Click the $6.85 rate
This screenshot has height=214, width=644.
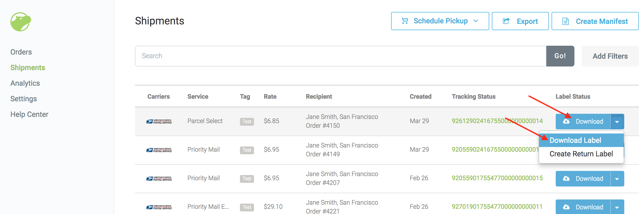[271, 121]
